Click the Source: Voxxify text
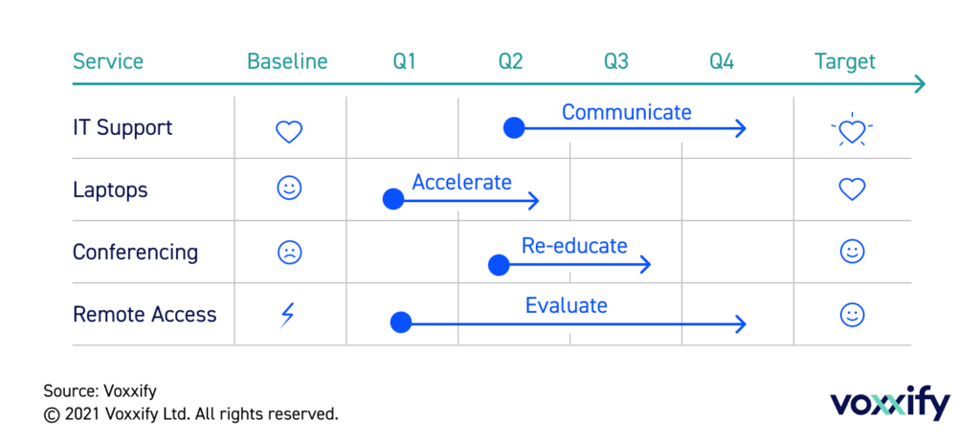 [100, 391]
